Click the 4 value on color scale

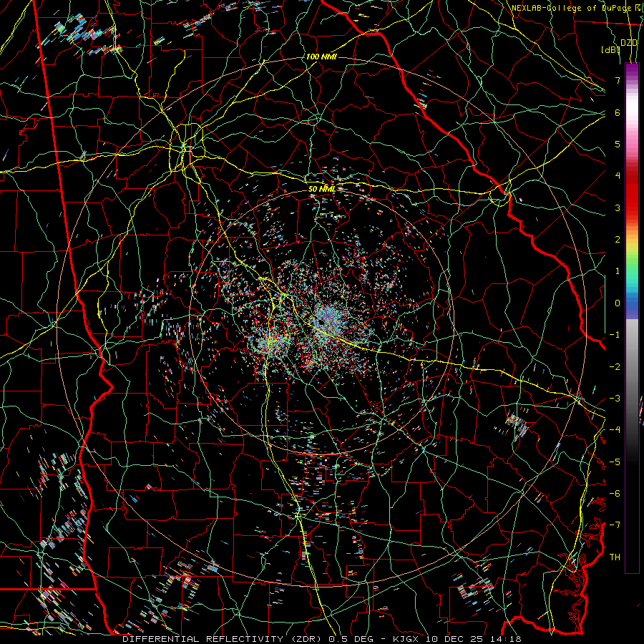pos(618,176)
